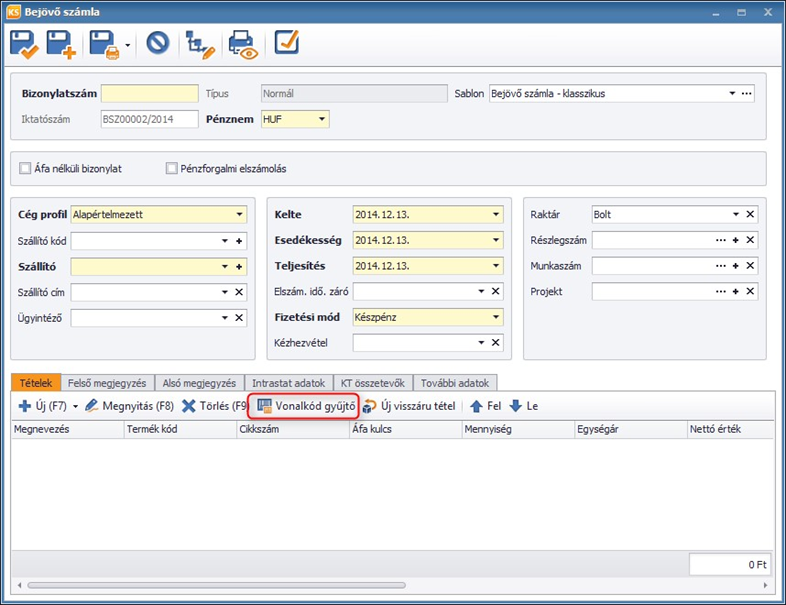
Task: Open the Kelte date picker
Action: (496, 215)
